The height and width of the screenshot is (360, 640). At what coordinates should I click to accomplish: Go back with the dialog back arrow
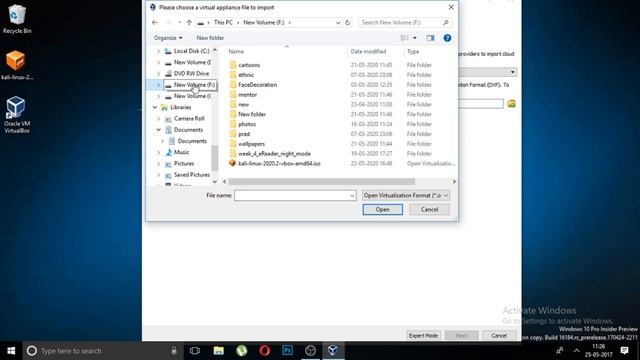click(155, 22)
